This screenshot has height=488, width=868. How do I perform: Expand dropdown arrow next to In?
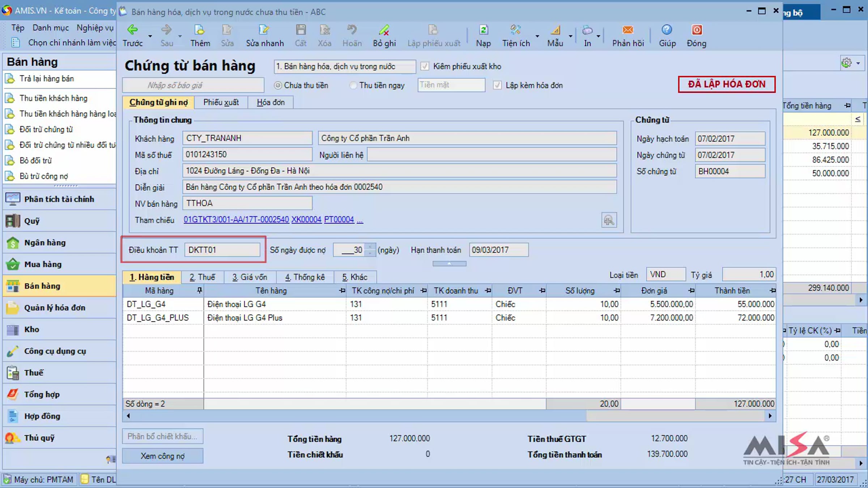[x=598, y=36]
